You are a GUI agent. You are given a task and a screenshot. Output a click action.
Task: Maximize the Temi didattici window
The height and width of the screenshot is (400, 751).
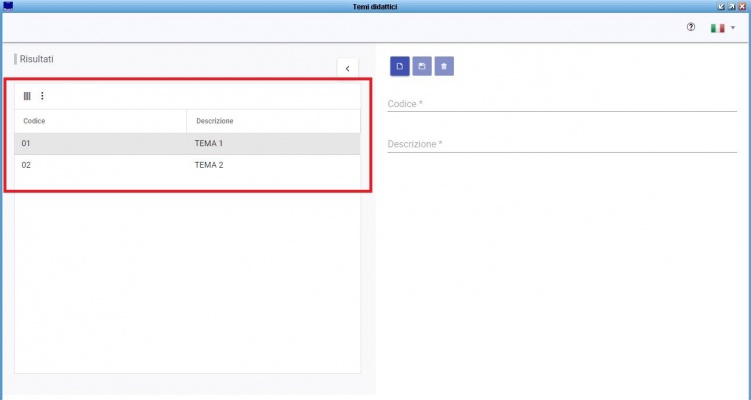(x=732, y=7)
